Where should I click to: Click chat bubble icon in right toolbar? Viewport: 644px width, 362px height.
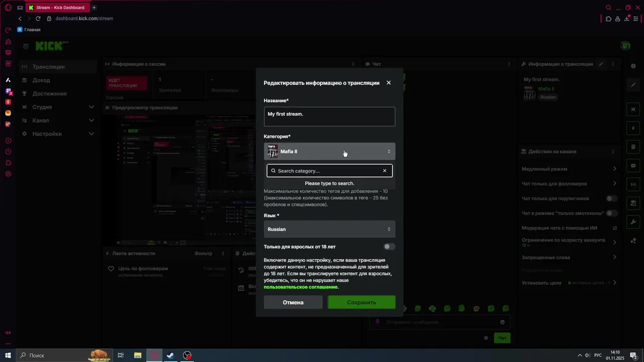point(633,166)
